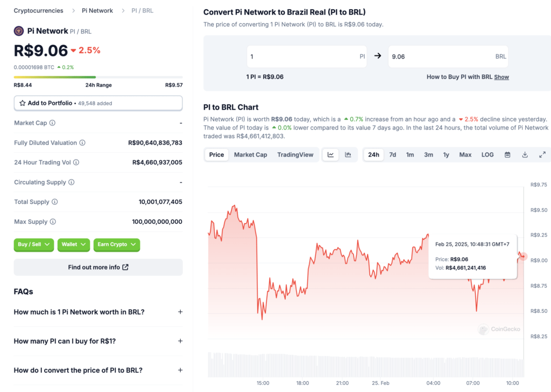The image size is (551, 392).
Task: Open the Fully Diluted Valuation info icon
Action: tap(82, 142)
